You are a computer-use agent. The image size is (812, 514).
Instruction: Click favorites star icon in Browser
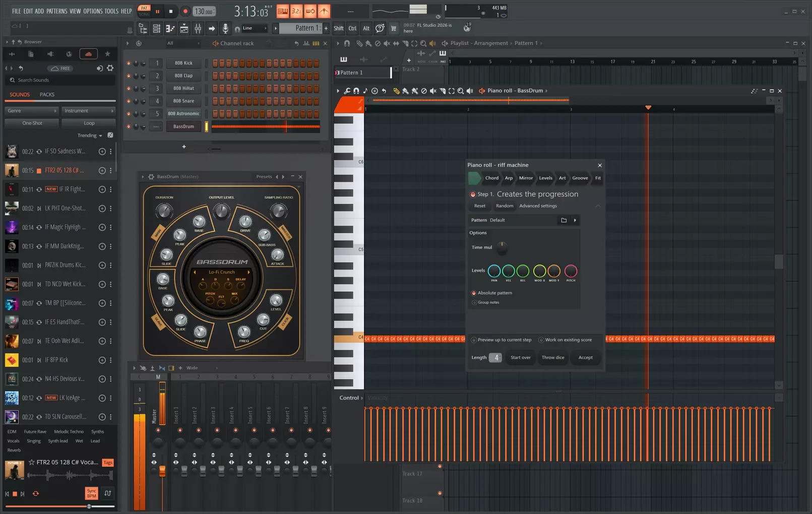click(x=107, y=54)
